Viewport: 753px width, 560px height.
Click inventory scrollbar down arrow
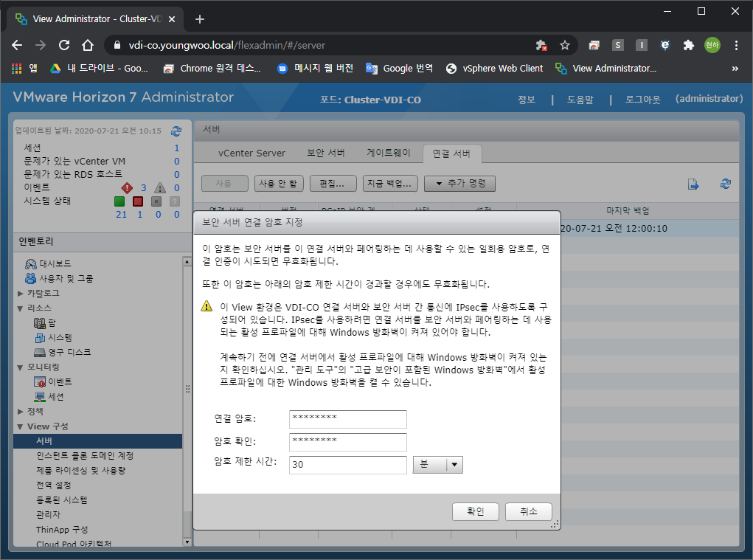pos(187,542)
